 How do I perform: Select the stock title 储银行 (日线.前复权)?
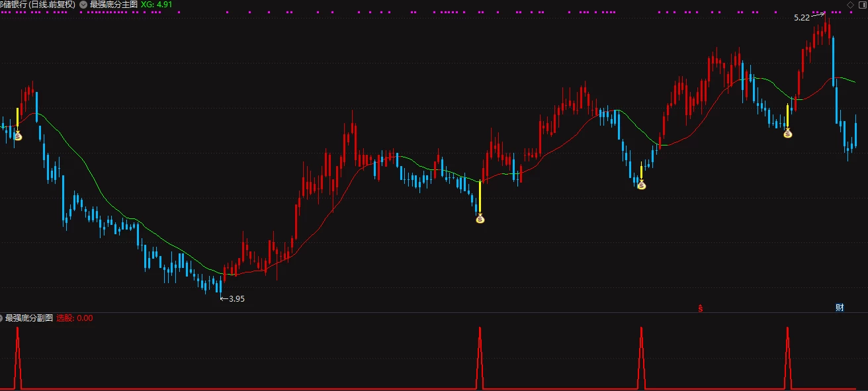click(x=38, y=4)
